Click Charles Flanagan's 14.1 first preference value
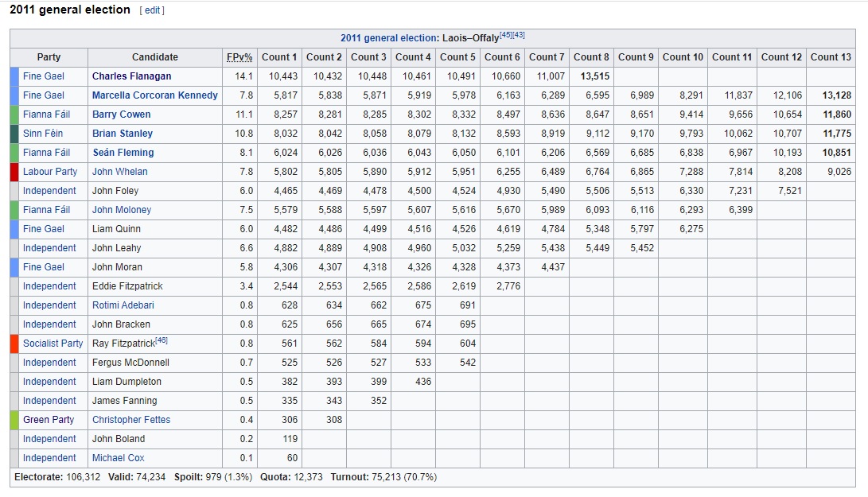The width and height of the screenshot is (868, 497). tap(243, 76)
